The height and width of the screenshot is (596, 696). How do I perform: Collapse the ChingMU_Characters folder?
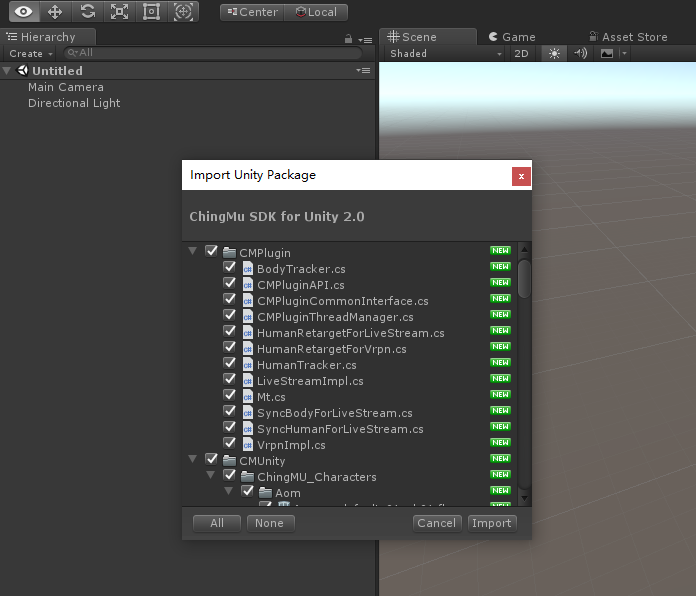tap(211, 475)
